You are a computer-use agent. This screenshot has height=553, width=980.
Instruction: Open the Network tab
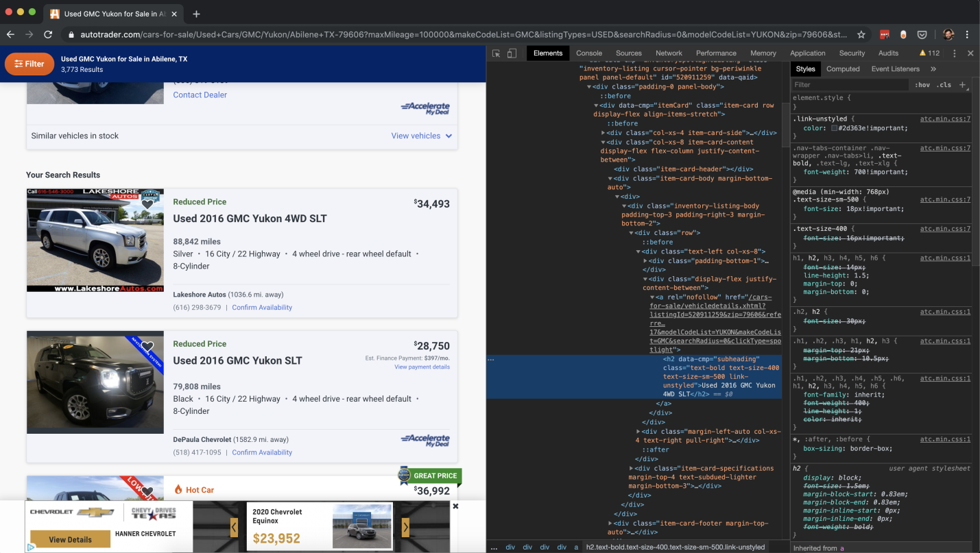point(669,53)
